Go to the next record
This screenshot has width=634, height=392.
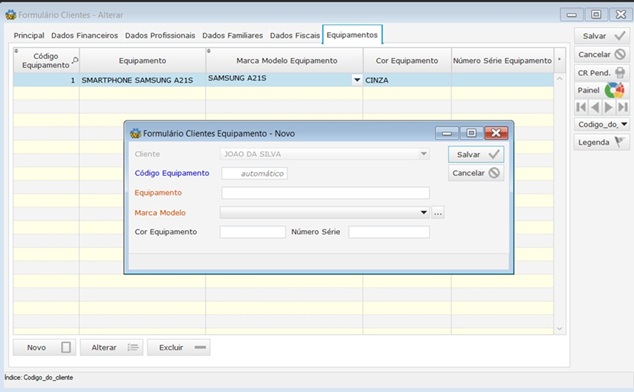(609, 107)
